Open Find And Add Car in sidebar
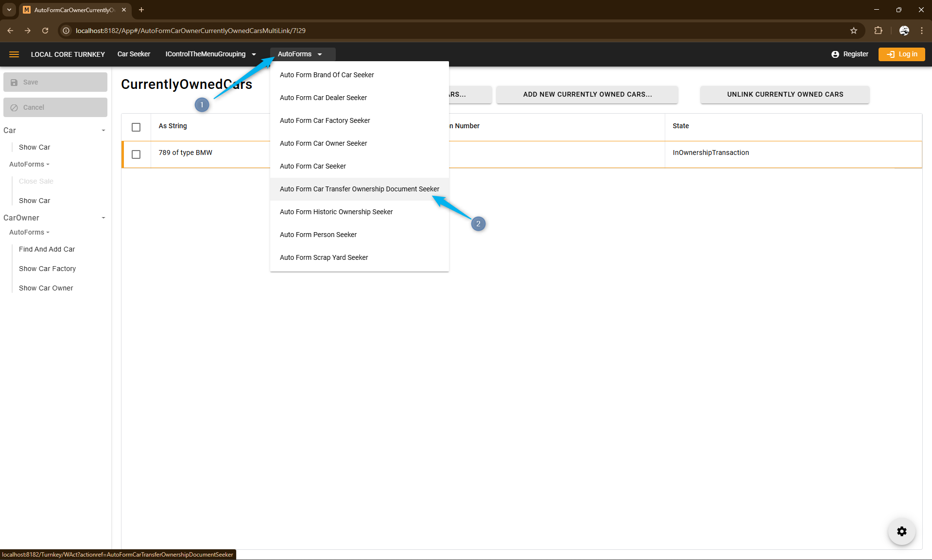Viewport: 932px width, 560px height. [47, 249]
